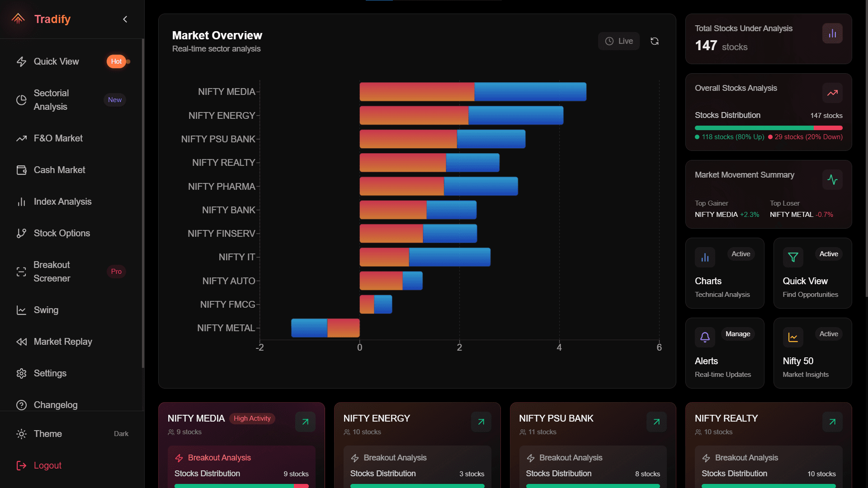Go to Breakout Screener page
This screenshot has width=868, height=488.
(x=52, y=272)
